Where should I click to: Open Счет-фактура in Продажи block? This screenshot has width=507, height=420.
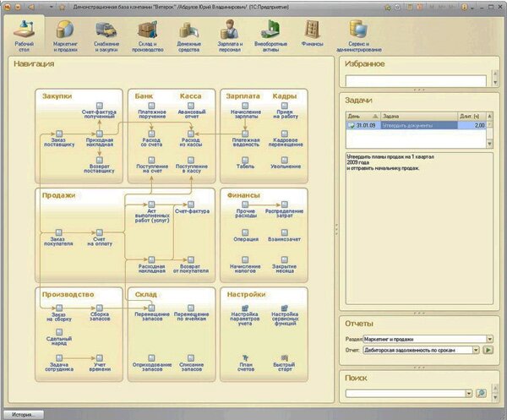(192, 207)
